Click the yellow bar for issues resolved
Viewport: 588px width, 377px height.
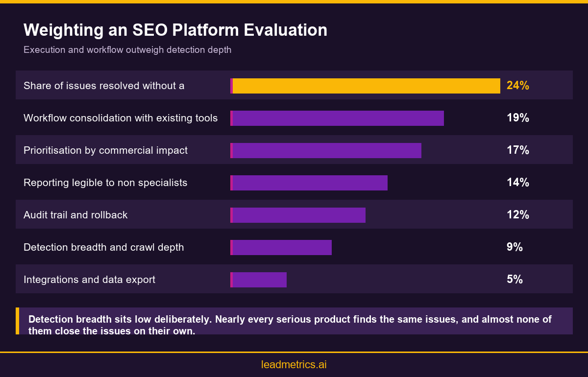(x=365, y=86)
